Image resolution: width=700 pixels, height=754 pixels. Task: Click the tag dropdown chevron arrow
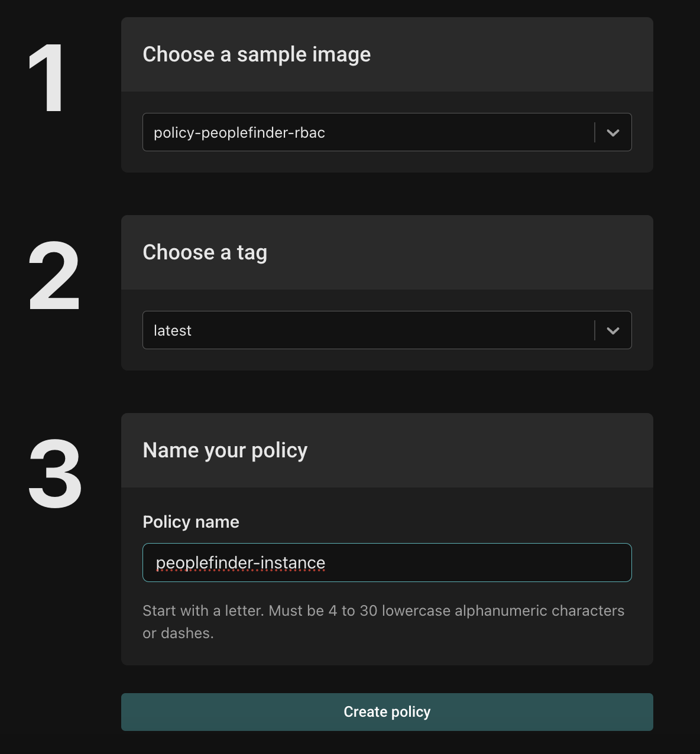[x=612, y=330]
